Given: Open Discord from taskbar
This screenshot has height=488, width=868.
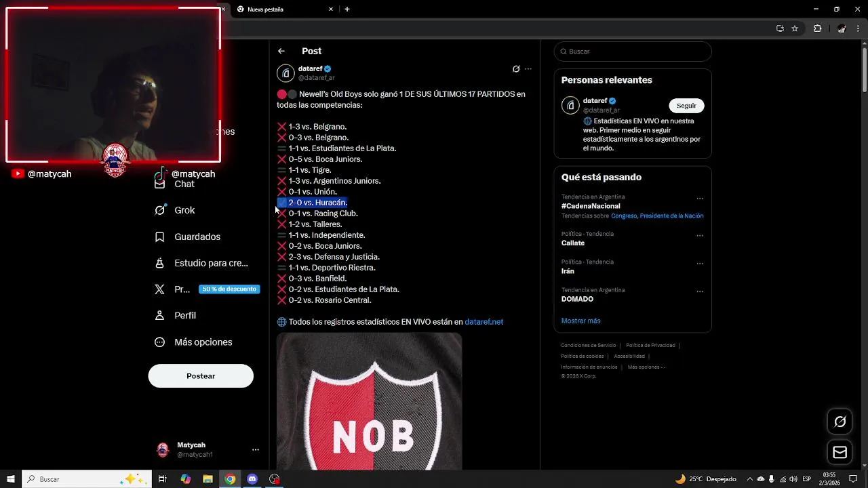Looking at the screenshot, I should [252, 479].
